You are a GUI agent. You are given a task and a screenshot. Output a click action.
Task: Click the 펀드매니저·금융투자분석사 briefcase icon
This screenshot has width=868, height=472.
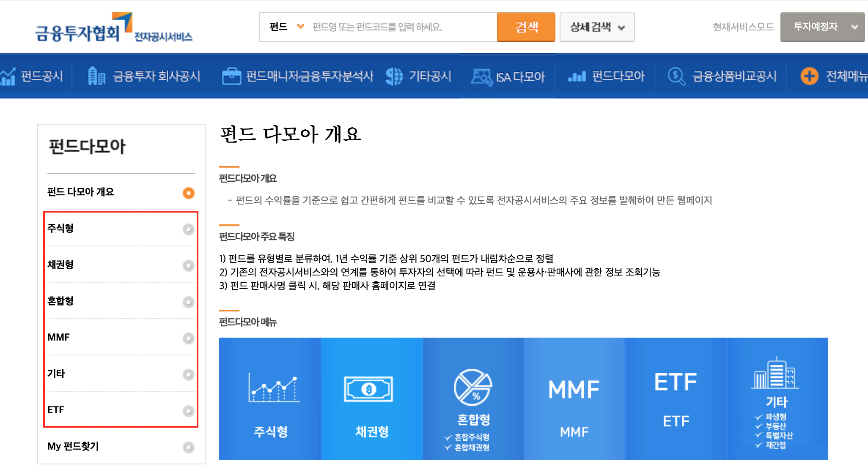point(231,76)
